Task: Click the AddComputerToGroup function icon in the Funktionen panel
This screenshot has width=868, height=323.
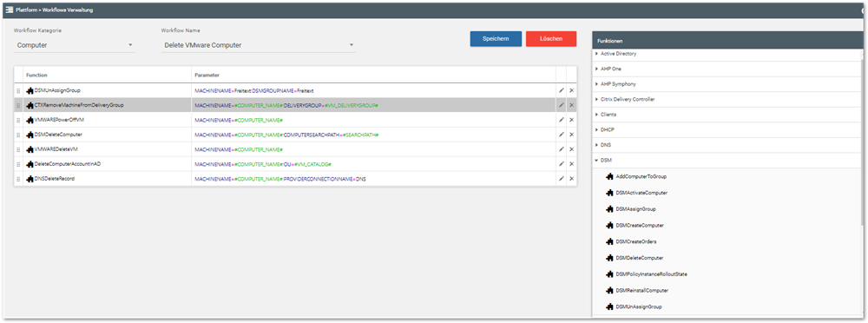Action: (x=610, y=177)
